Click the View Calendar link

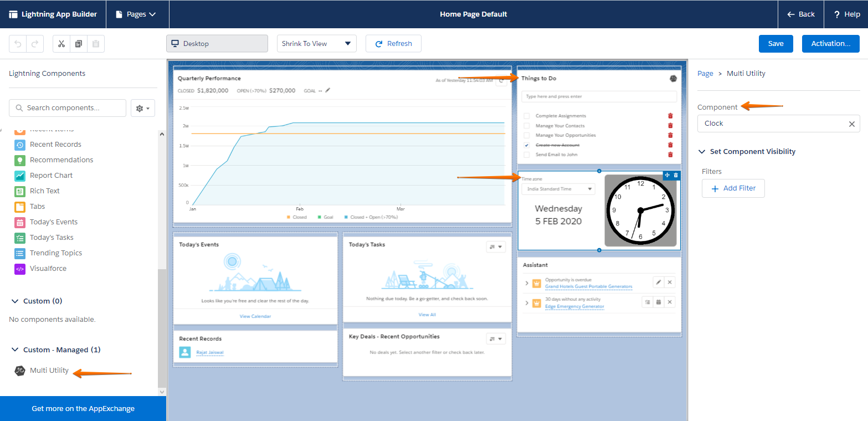[x=255, y=316]
